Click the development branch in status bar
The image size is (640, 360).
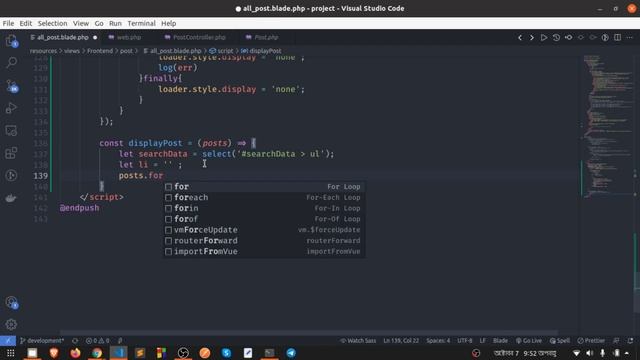pyautogui.click(x=42, y=340)
